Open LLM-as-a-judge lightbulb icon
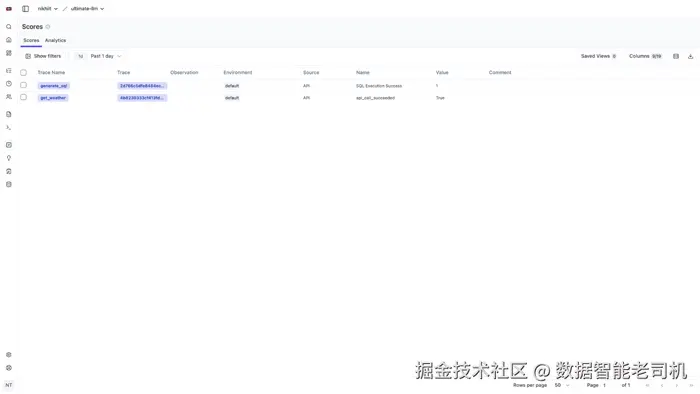Image resolution: width=700 pixels, height=394 pixels. [8, 158]
